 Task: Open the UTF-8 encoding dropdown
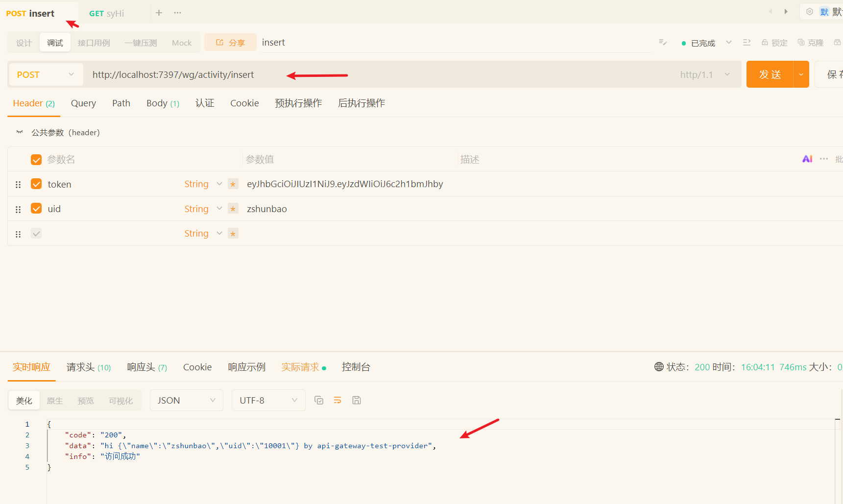(268, 400)
